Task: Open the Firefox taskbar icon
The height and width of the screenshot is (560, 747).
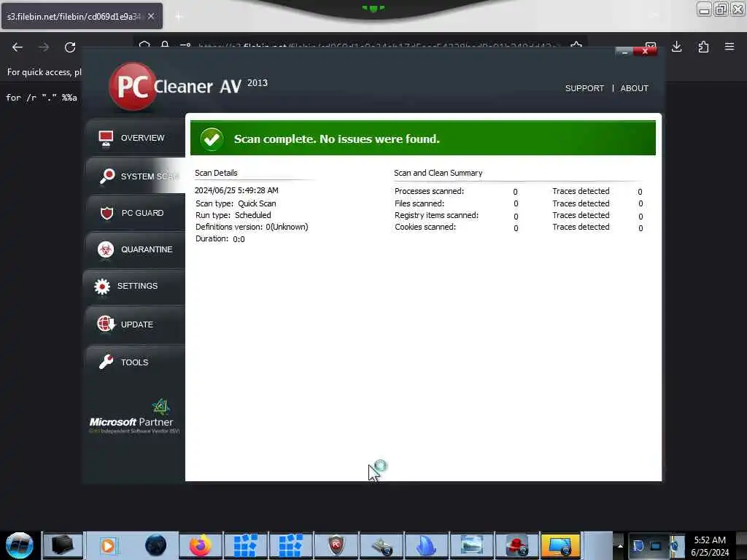Action: tap(200, 545)
